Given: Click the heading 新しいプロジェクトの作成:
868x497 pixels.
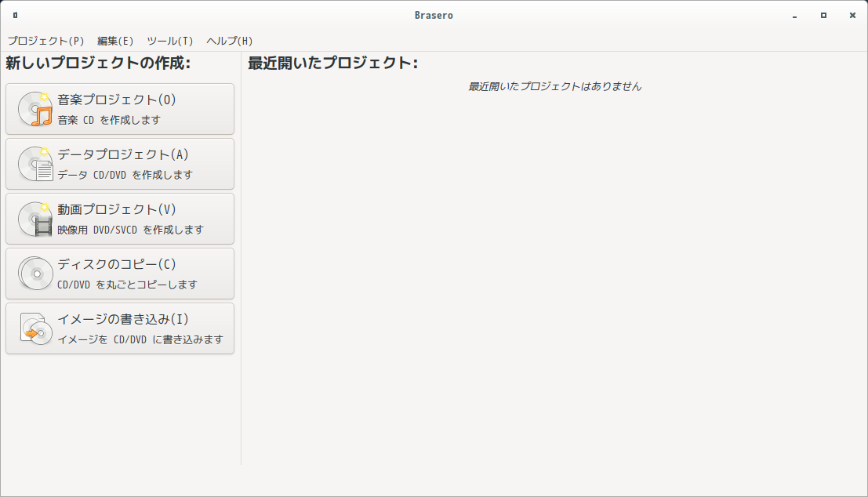Looking at the screenshot, I should [x=98, y=63].
